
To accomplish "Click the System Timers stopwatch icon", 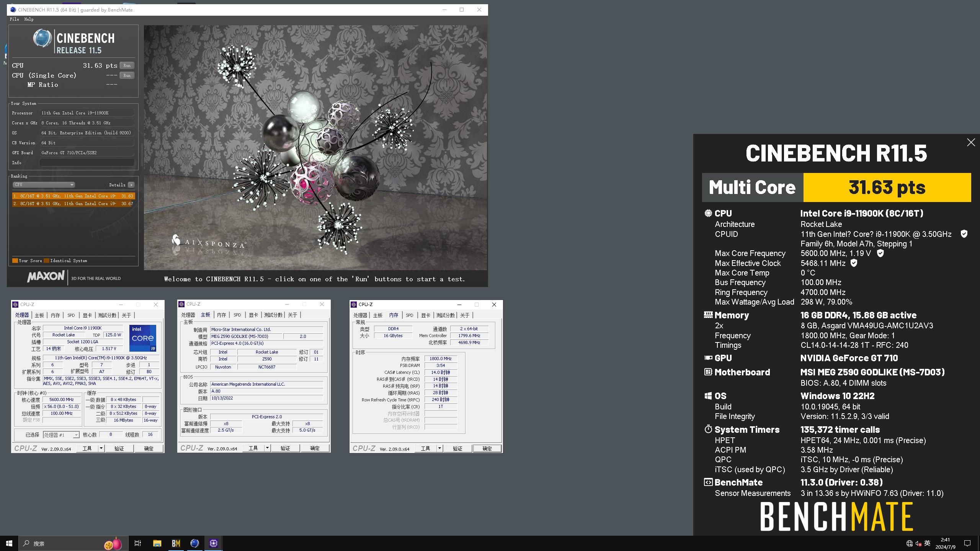I will click(x=708, y=429).
